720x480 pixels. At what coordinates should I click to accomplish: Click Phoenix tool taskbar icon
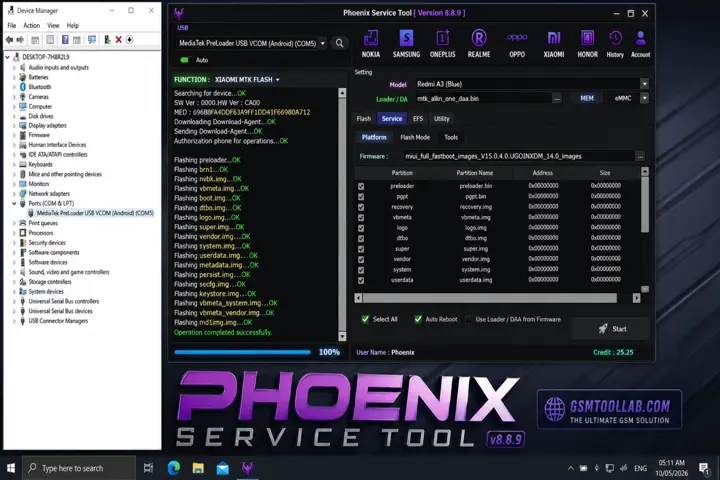(x=248, y=468)
